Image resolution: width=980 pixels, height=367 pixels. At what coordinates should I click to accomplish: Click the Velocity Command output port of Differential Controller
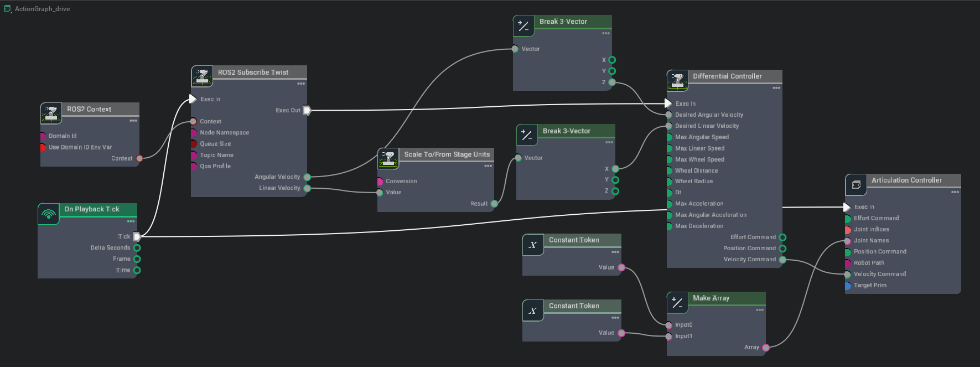coord(782,260)
